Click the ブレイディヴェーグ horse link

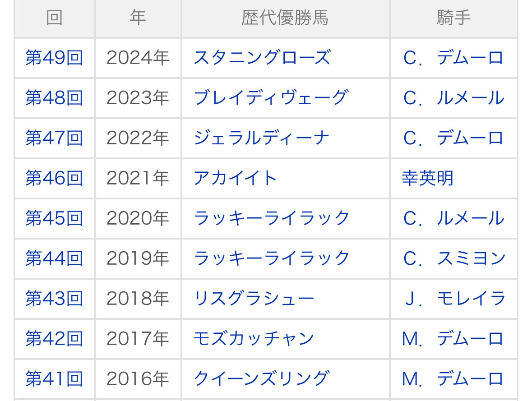coord(271,98)
